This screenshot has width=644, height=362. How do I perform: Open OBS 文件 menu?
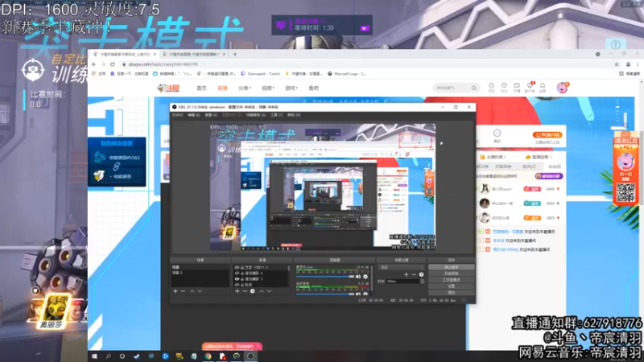point(177,115)
